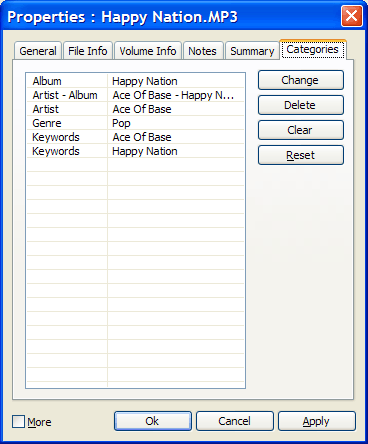Select Keywords row with Happy Nation
The width and height of the screenshot is (368, 444).
(135, 151)
